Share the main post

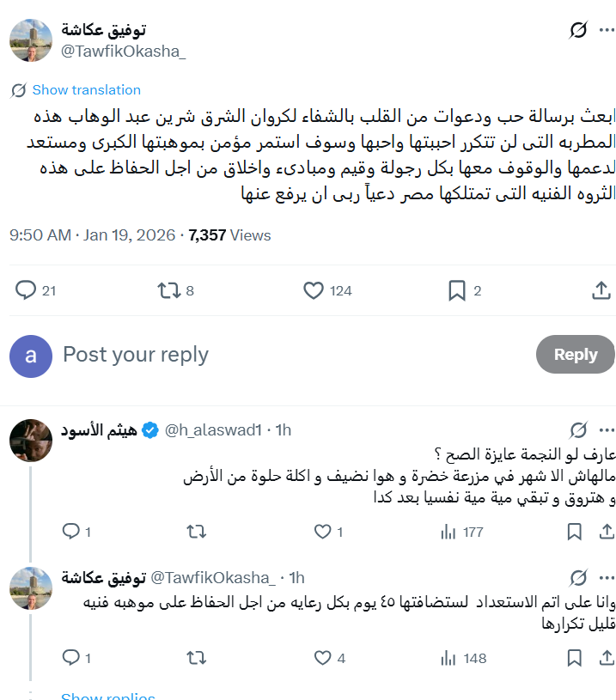click(x=601, y=291)
